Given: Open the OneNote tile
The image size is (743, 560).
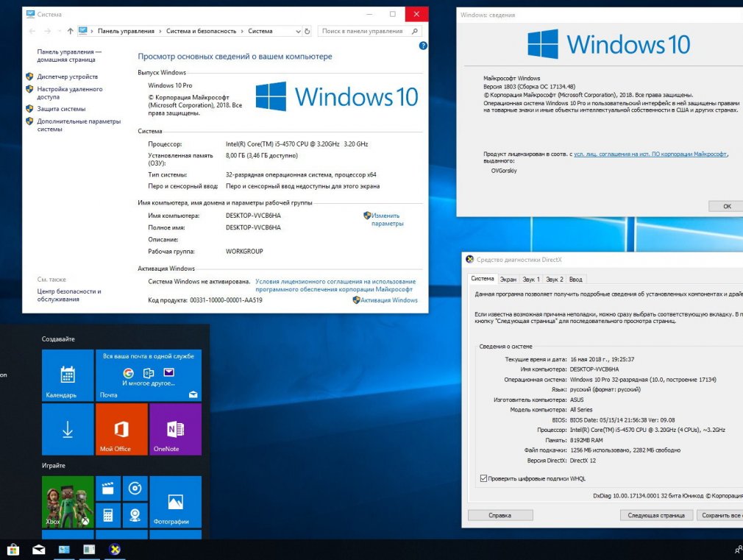Looking at the screenshot, I should [x=175, y=429].
